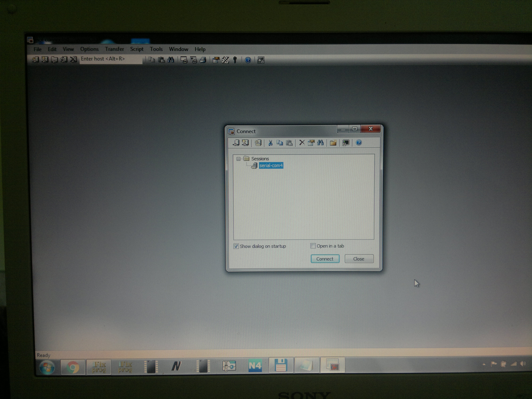Open Chrome from the Windows taskbar
The image size is (532, 399).
(73, 367)
